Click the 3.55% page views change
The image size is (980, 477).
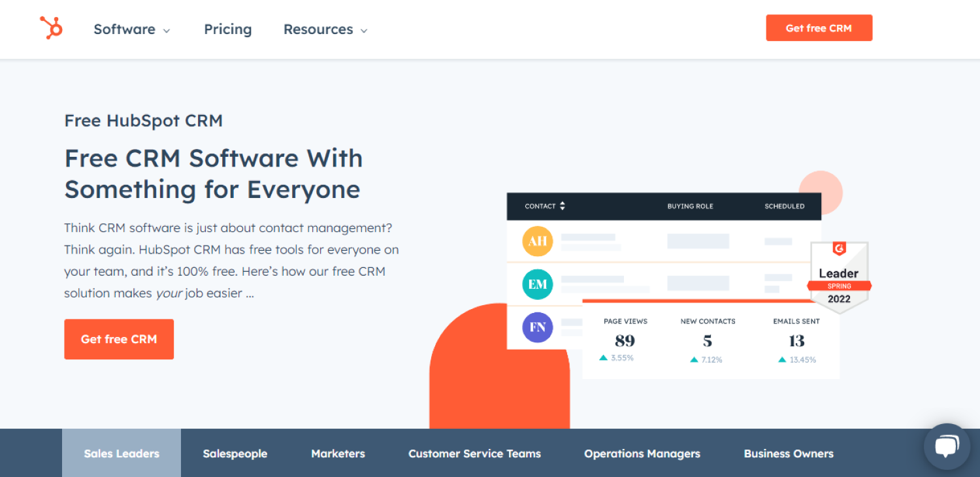(x=617, y=358)
